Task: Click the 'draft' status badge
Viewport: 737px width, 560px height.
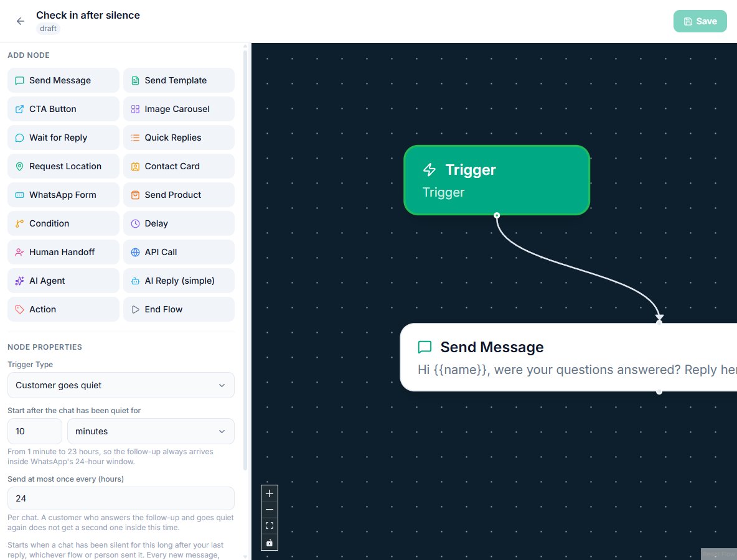Action: (48, 29)
